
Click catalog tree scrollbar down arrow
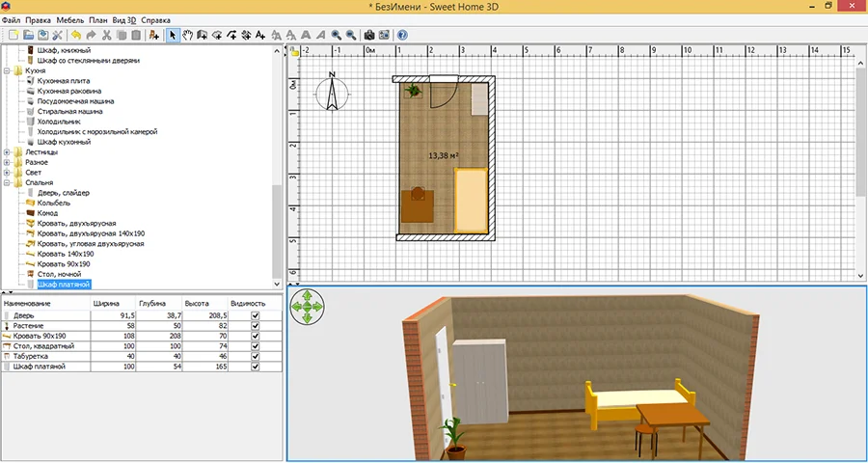(x=278, y=285)
